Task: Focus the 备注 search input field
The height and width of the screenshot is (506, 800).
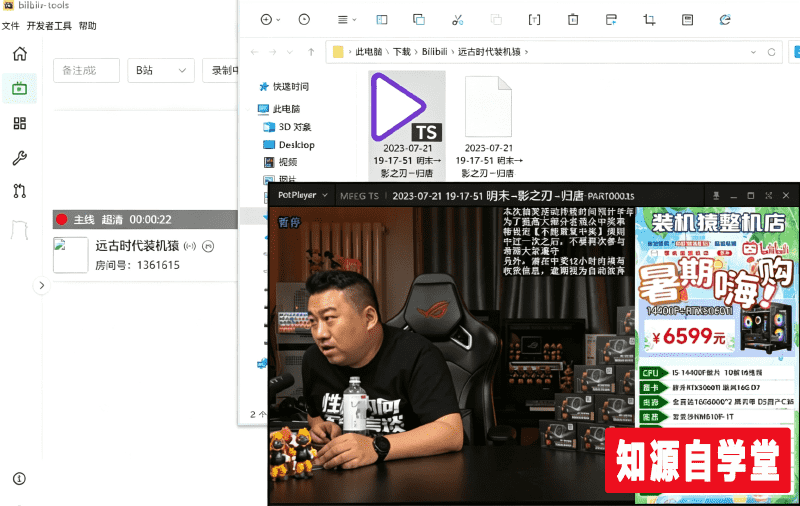Action: (x=86, y=70)
